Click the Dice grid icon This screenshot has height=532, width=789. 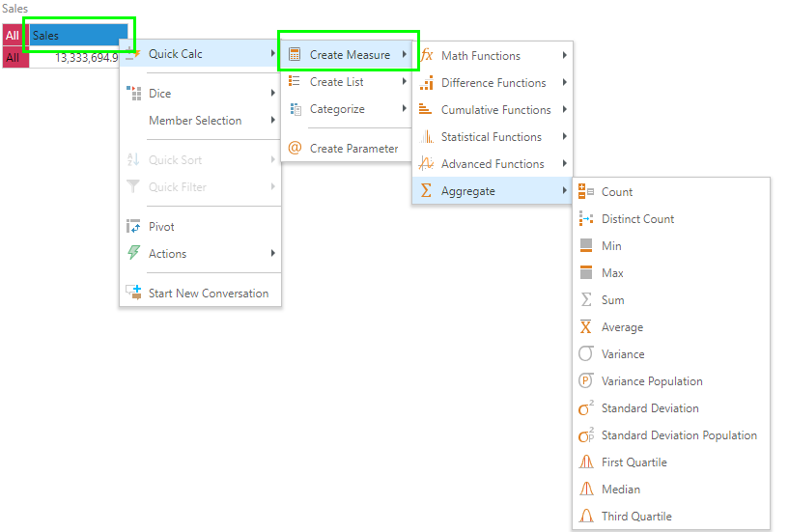133,94
